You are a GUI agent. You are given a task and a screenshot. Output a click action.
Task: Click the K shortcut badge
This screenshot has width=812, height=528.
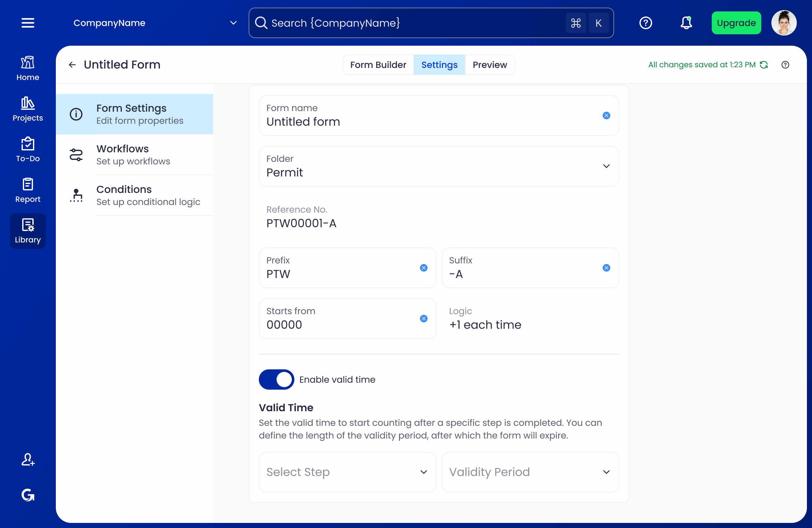pyautogui.click(x=599, y=23)
